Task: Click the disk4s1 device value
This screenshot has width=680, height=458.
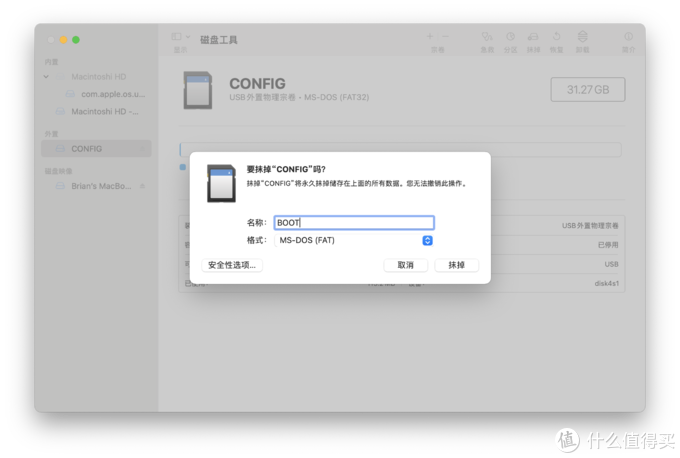Action: pos(607,284)
